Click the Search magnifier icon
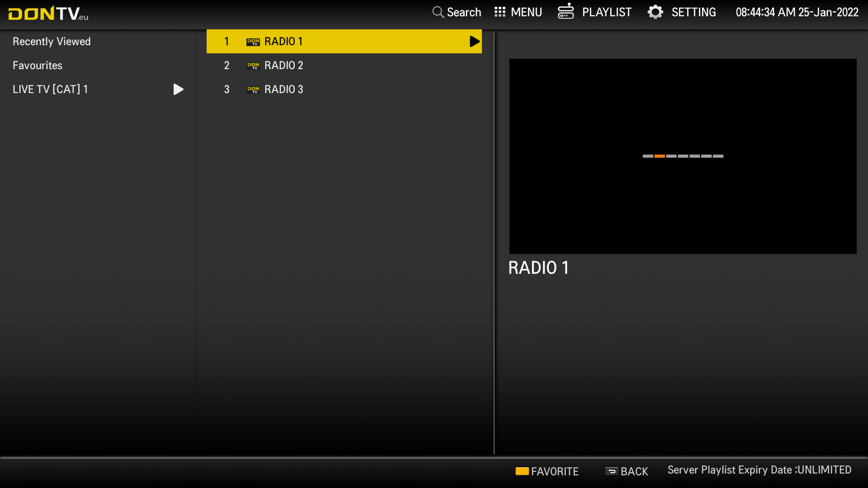868x488 pixels. [438, 12]
